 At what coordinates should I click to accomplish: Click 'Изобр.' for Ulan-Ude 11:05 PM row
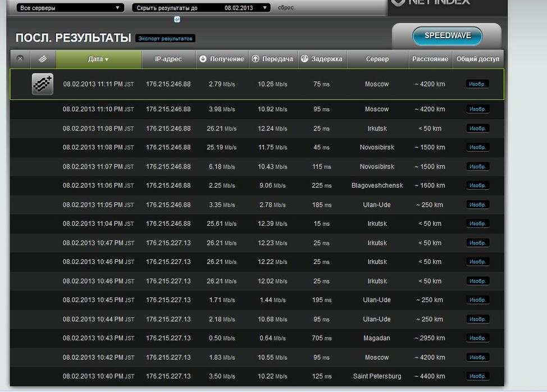pos(477,205)
